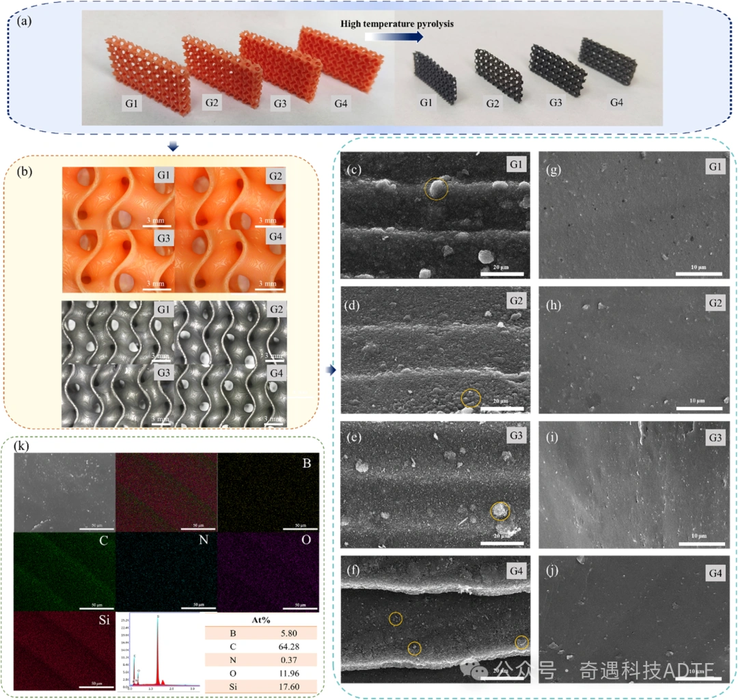Click the G1 tag on SEM panel (c)
This screenshot has width=738, height=700.
[516, 164]
